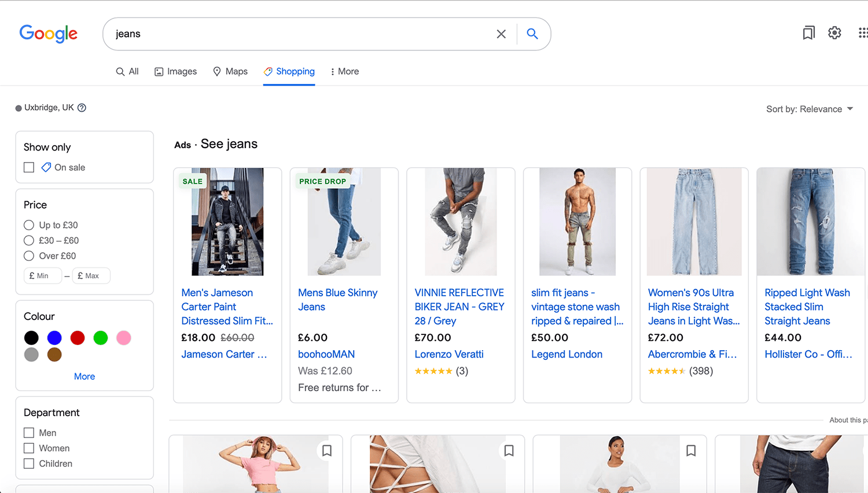Open the Google apps grid icon

[863, 33]
